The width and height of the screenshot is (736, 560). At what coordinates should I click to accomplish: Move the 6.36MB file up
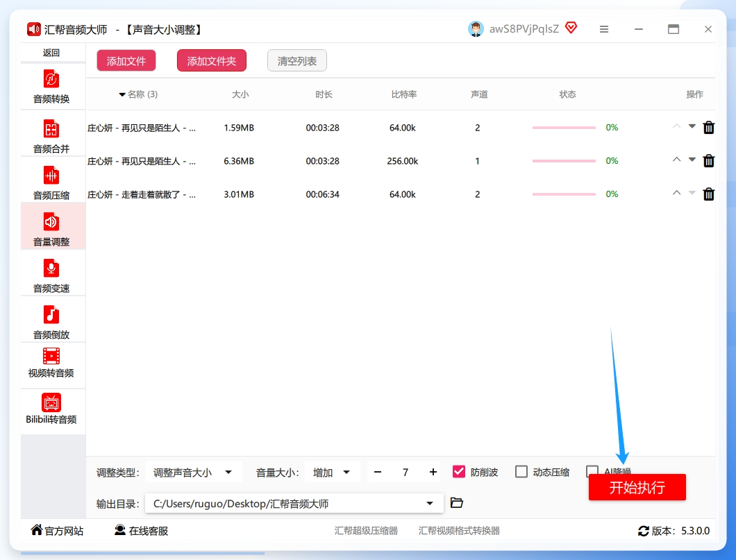[676, 160]
